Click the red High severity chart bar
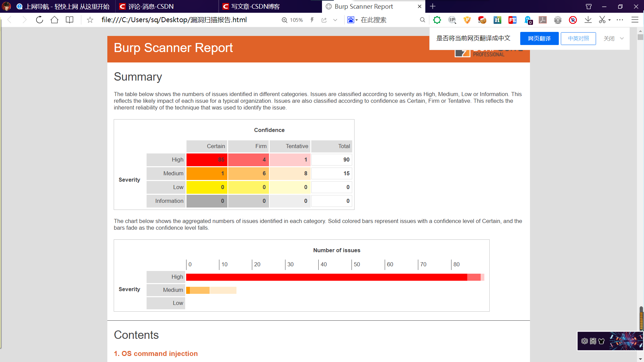Image resolution: width=644 pixels, height=362 pixels. pos(326,277)
